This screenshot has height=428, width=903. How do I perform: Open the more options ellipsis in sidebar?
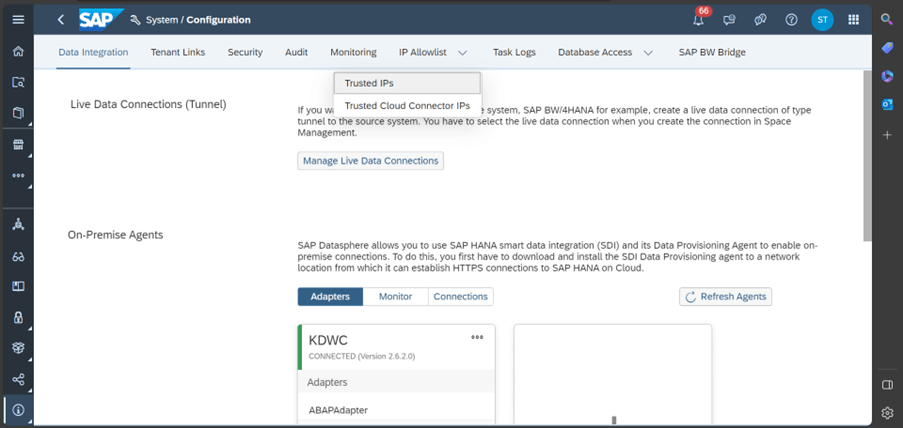coord(18,175)
